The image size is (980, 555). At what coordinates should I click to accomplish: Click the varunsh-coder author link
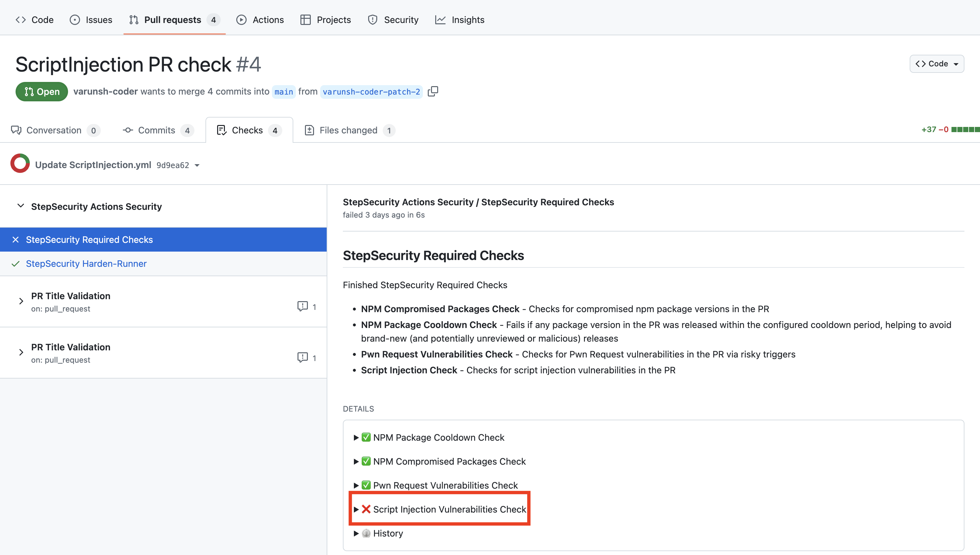click(105, 92)
